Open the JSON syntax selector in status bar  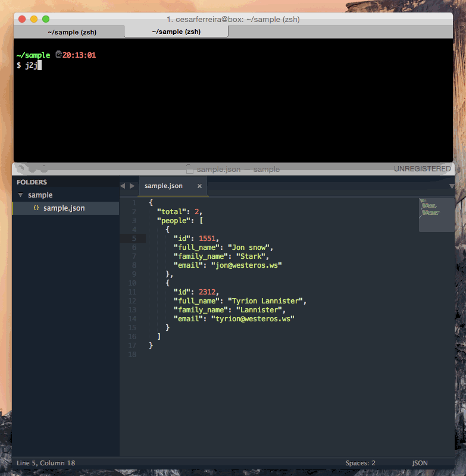[x=419, y=463]
